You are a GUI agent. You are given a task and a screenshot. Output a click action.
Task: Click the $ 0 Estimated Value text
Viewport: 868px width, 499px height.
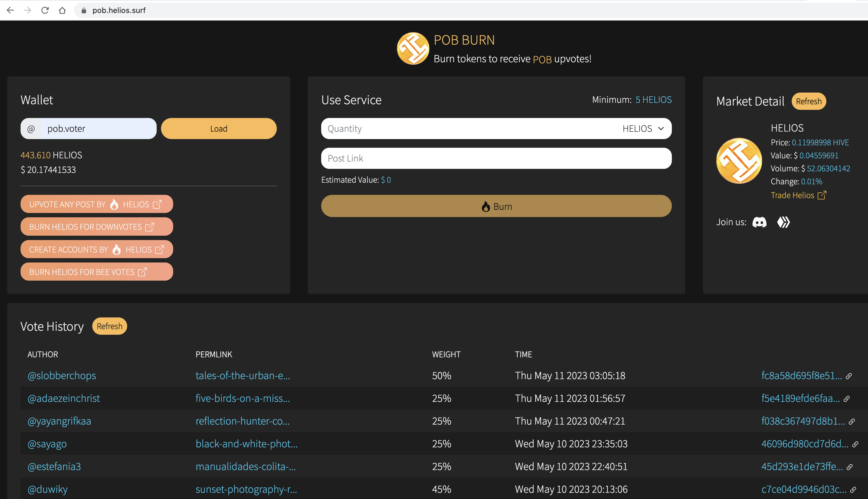pyautogui.click(x=386, y=180)
